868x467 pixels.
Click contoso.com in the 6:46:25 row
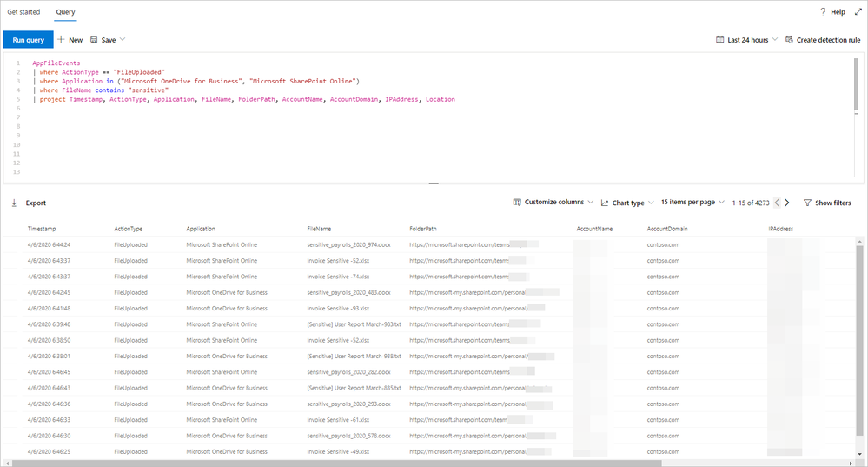pos(663,451)
